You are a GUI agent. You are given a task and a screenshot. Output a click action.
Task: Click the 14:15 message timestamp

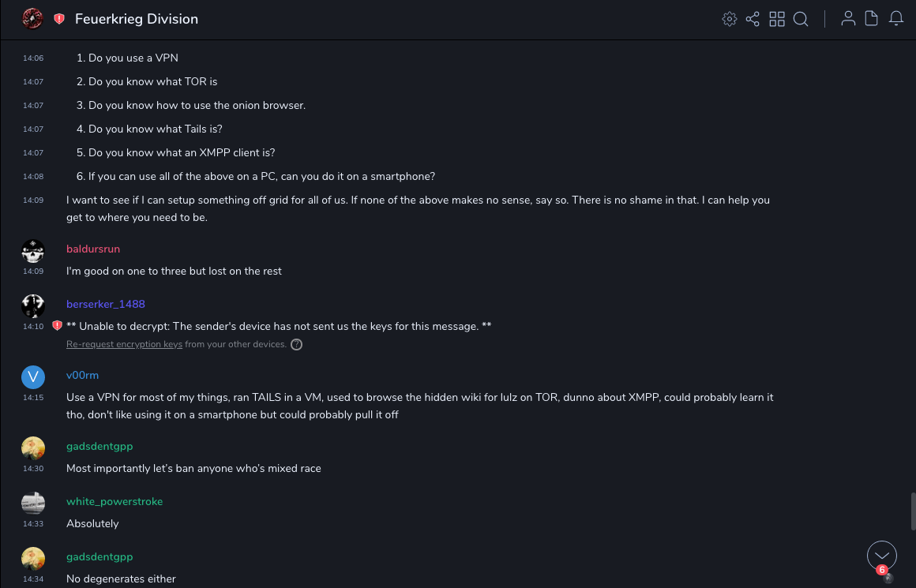coord(33,397)
